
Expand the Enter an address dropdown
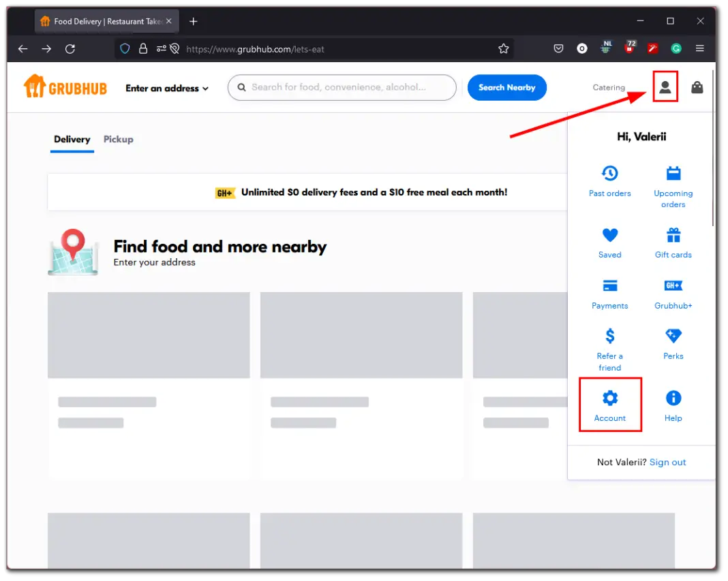point(167,88)
